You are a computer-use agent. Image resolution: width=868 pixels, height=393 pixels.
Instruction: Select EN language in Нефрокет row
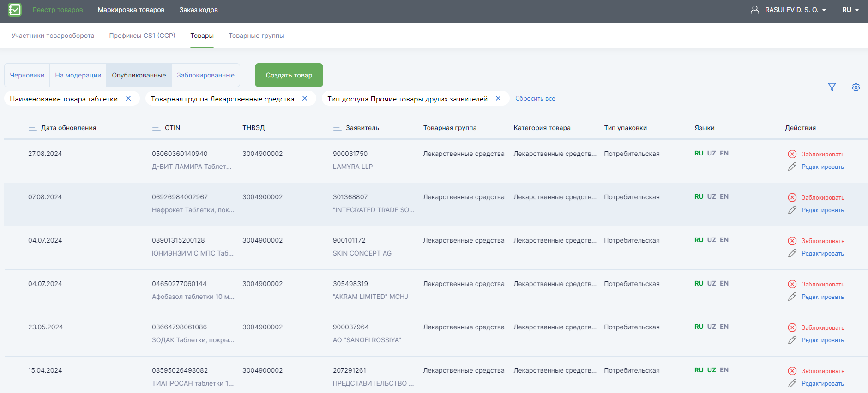point(724,196)
